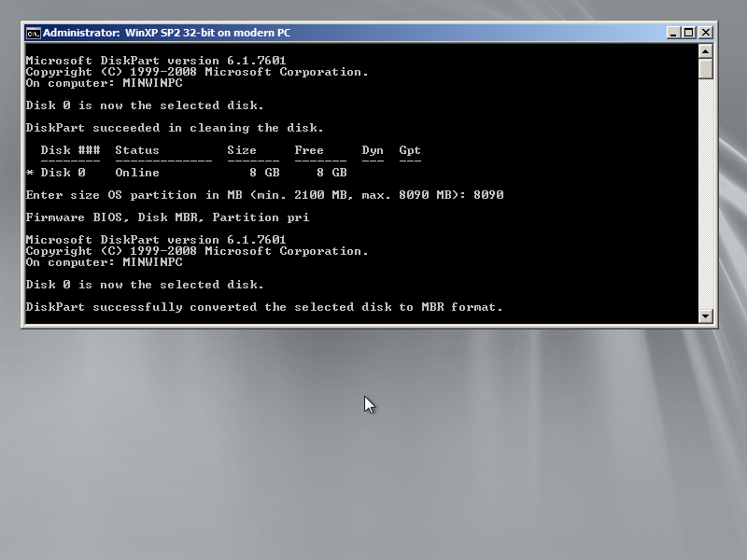The width and height of the screenshot is (747, 560).
Task: Click the 'Gpt' column header
Action: (410, 150)
